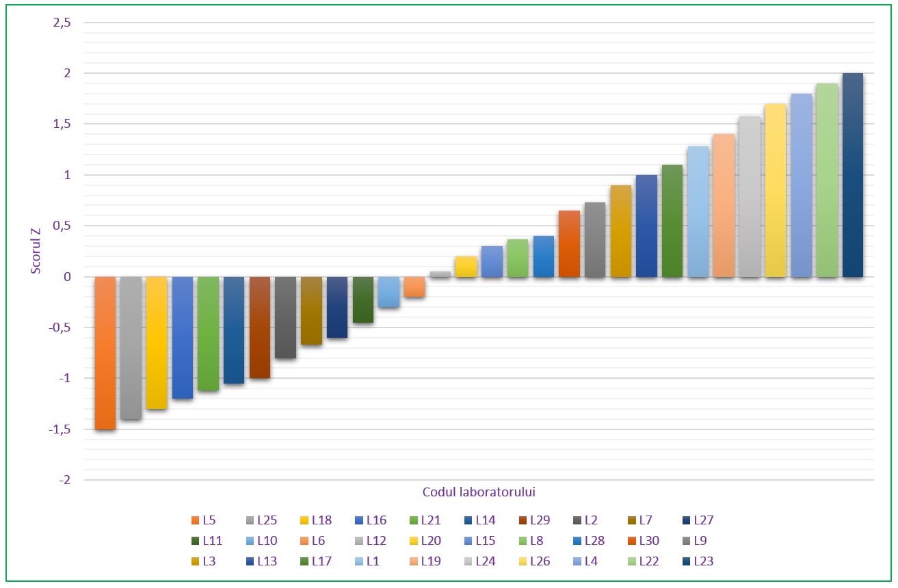Pick the dark blue L23 legend marker

(x=686, y=562)
